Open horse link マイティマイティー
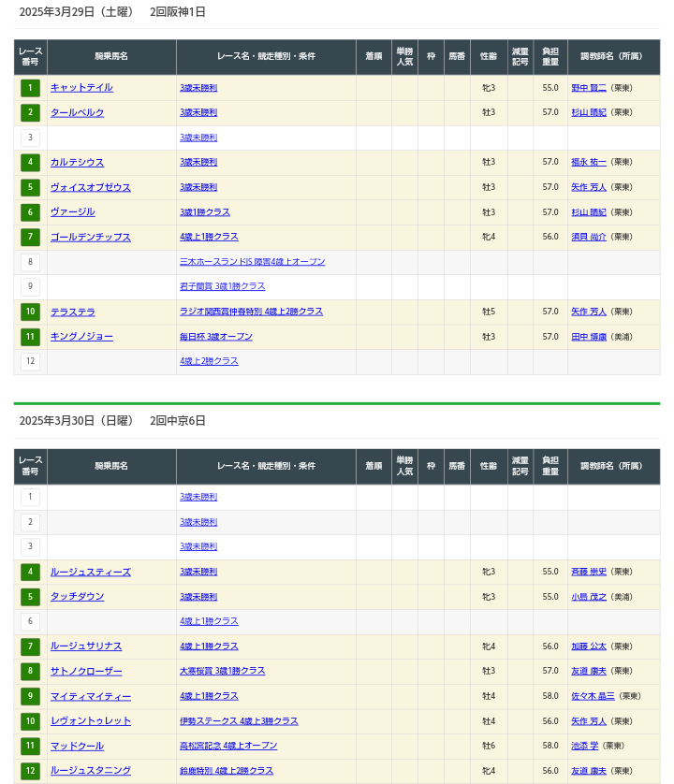Image resolution: width=674 pixels, height=784 pixels. pyautogui.click(x=91, y=696)
